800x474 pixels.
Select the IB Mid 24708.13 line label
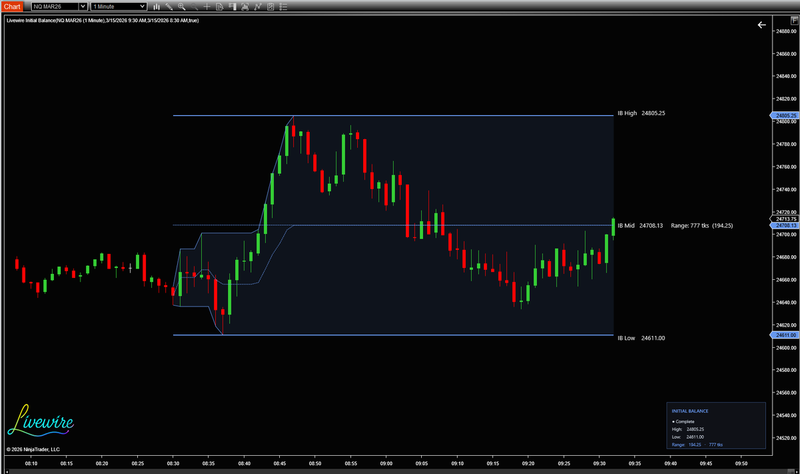(x=639, y=226)
